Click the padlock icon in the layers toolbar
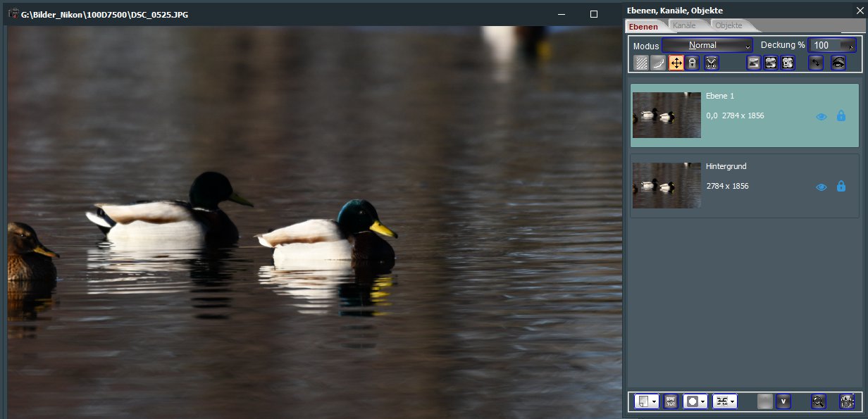Screen dimensions: 868x419 (693, 63)
